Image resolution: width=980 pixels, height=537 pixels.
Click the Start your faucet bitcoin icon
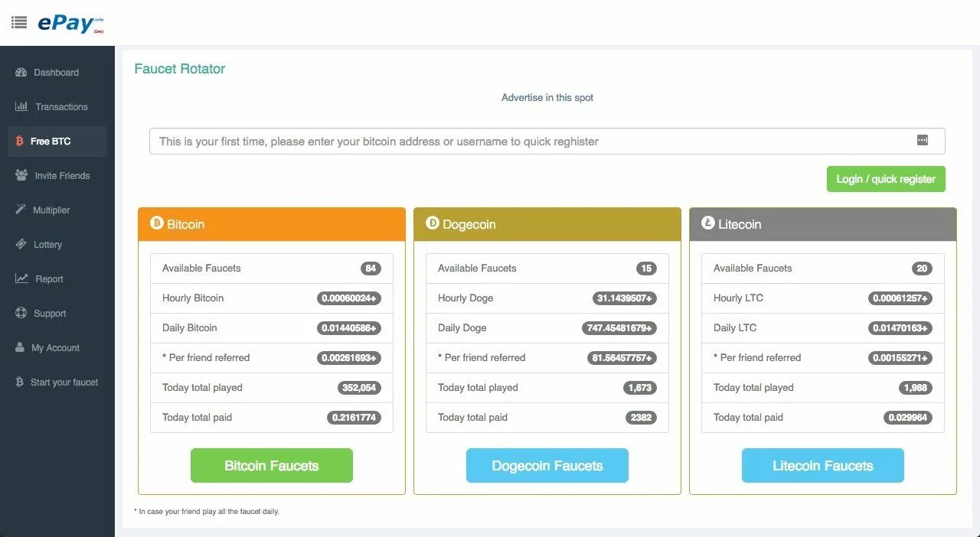pos(20,382)
